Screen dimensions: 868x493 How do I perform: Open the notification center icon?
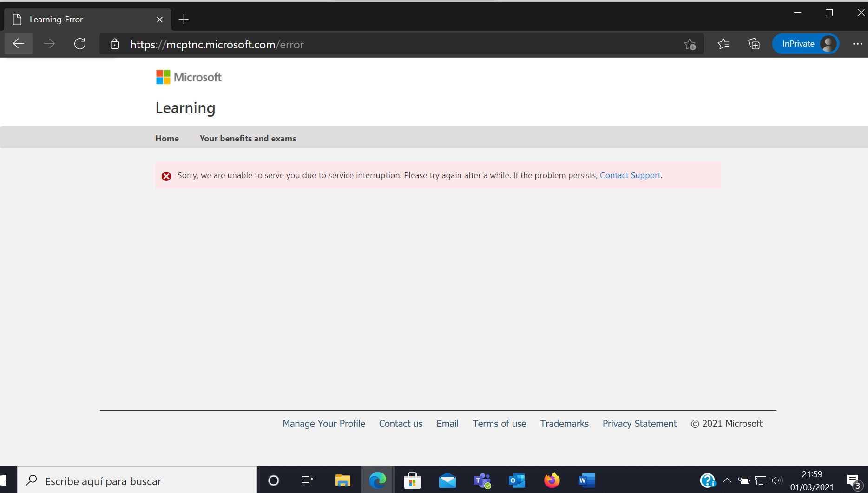(854, 481)
